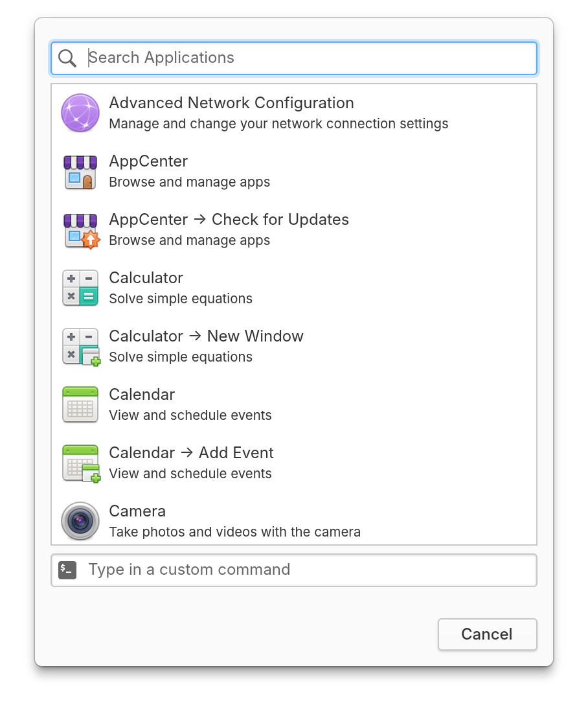The image size is (588, 718).
Task: Click the magnifying glass search icon
Action: click(x=67, y=58)
